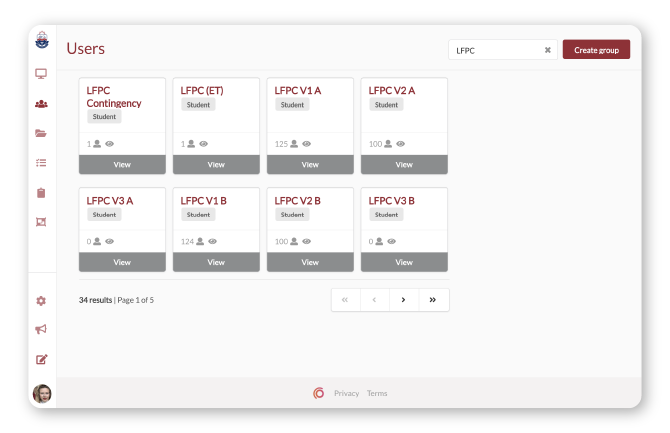The width and height of the screenshot is (670, 433).
Task: Open the monitor dashboard icon in sidebar
Action: pyautogui.click(x=41, y=73)
